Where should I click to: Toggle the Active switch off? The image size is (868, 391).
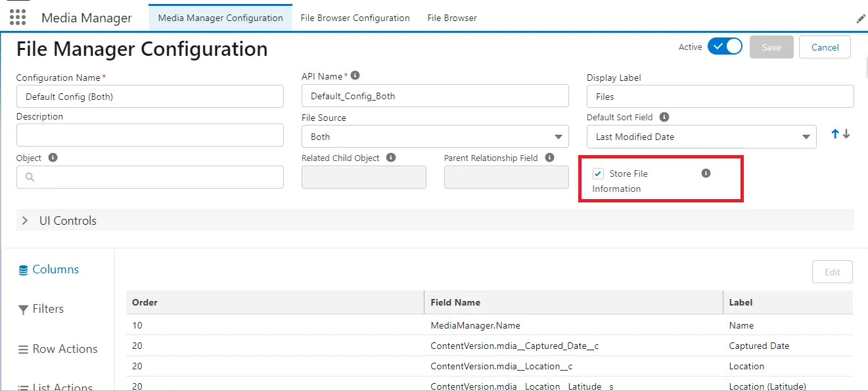click(x=725, y=46)
